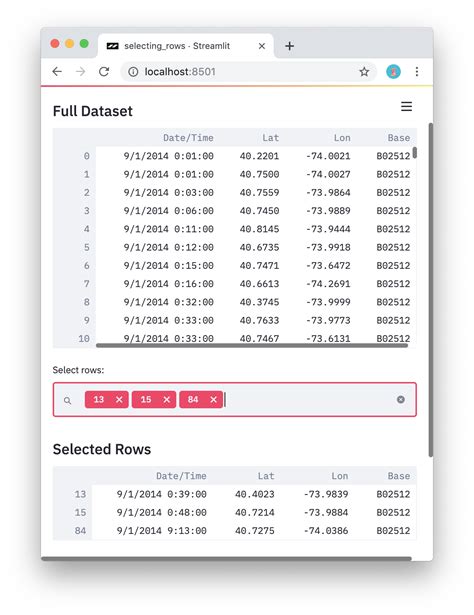Remove the 13 tag from the selection

pyautogui.click(x=119, y=399)
